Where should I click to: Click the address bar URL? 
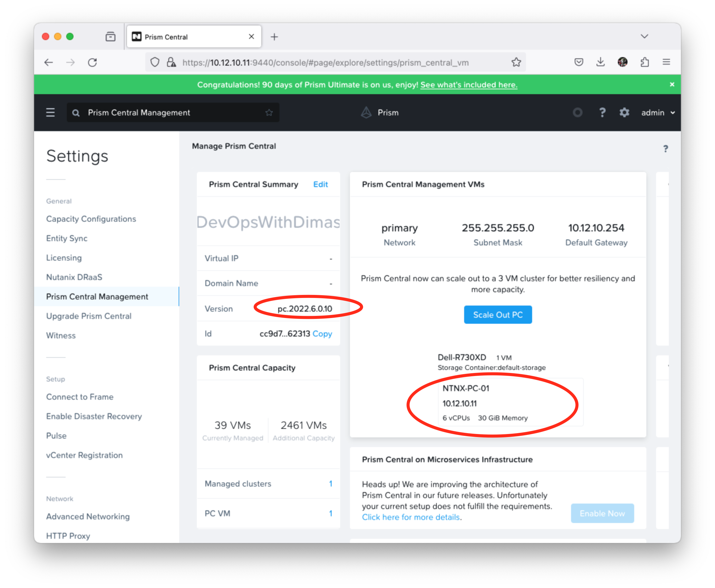coord(325,63)
